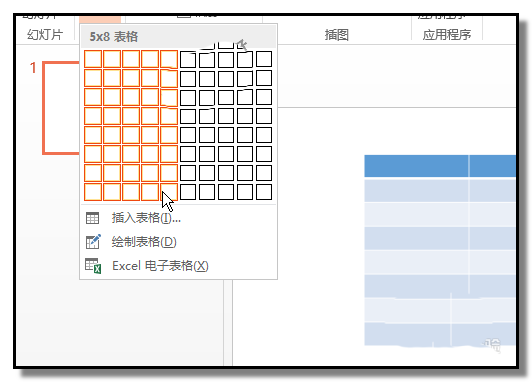Click the bottom-right cell of the table grid
Screen dimensions: 532x382
pyautogui.click(x=264, y=192)
